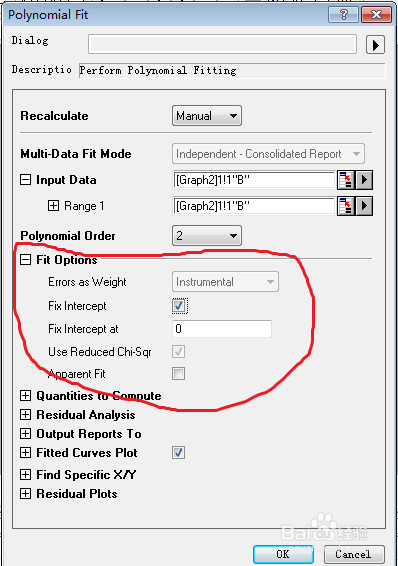This screenshot has height=566, width=398.
Task: Click the Fix Intercept at value field
Action: [222, 329]
